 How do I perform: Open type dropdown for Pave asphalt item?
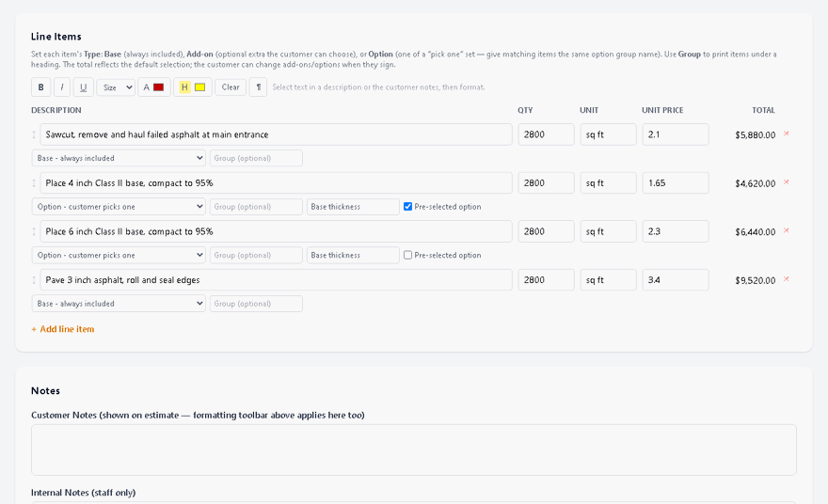[x=119, y=304]
